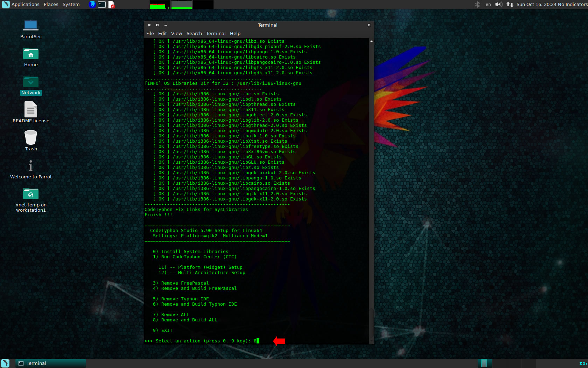Click the '8) Remove and Build ALL' line

185,320
